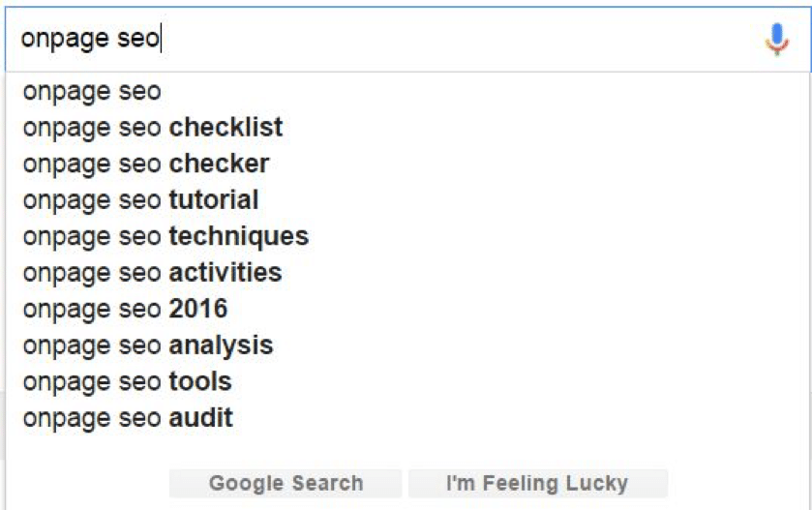Click the I'm Feeling Lucky button

click(537, 483)
